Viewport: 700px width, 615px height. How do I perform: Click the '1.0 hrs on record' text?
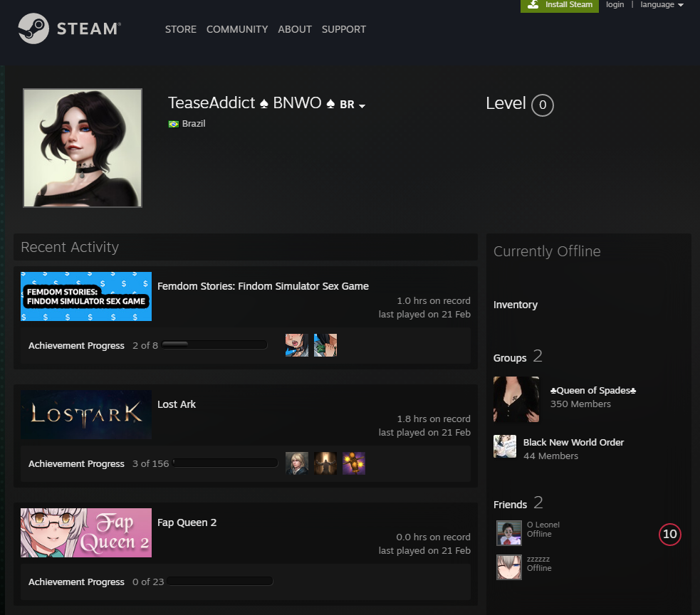click(x=434, y=301)
